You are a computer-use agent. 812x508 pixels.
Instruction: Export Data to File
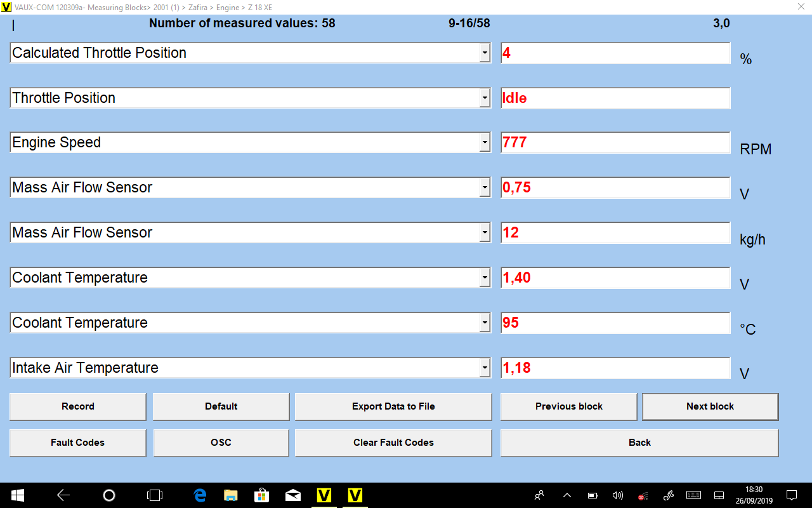click(393, 406)
